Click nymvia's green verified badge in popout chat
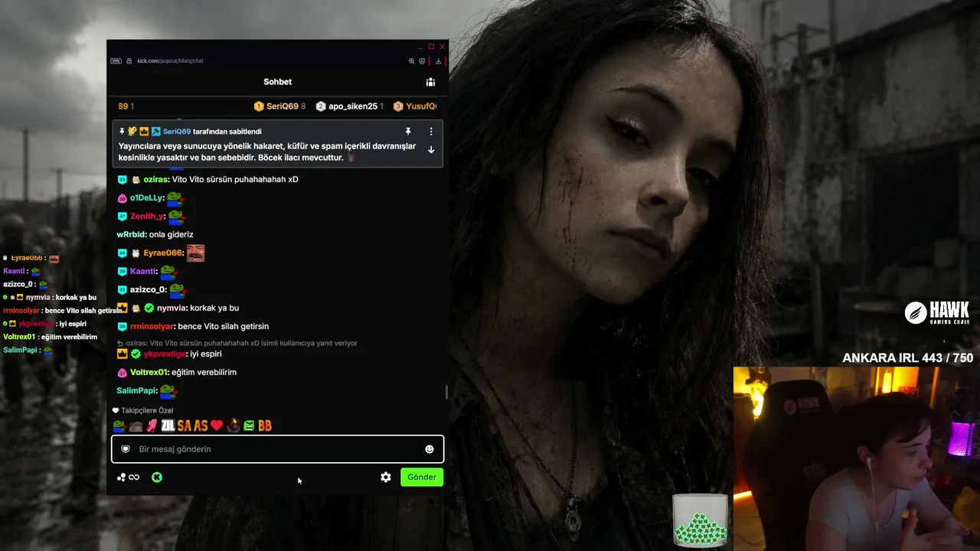Image resolution: width=980 pixels, height=551 pixels. [149, 308]
